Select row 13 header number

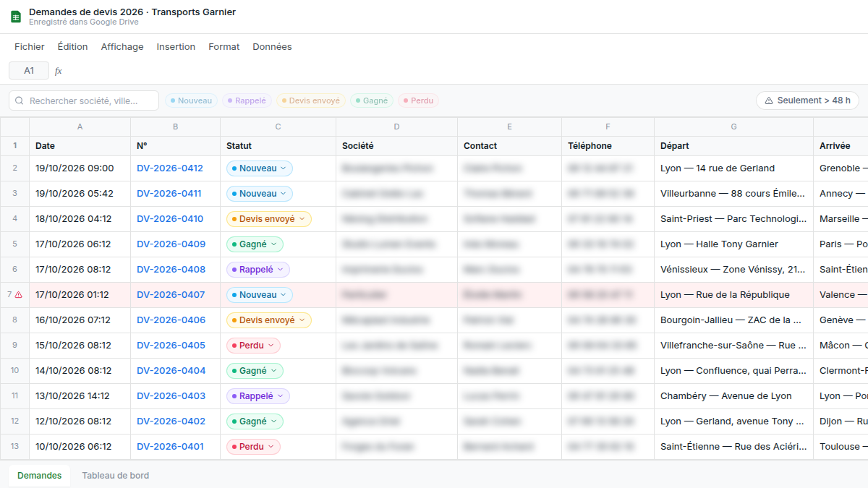coord(14,447)
